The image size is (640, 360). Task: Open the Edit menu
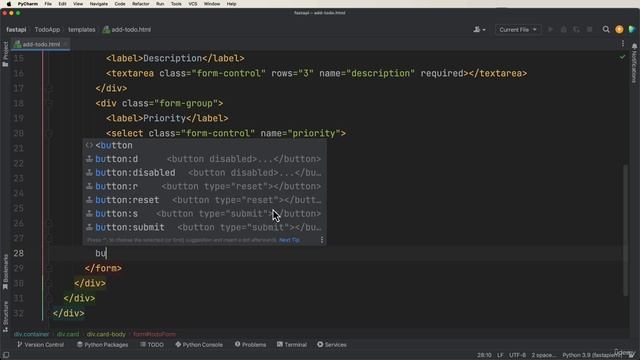62,4
